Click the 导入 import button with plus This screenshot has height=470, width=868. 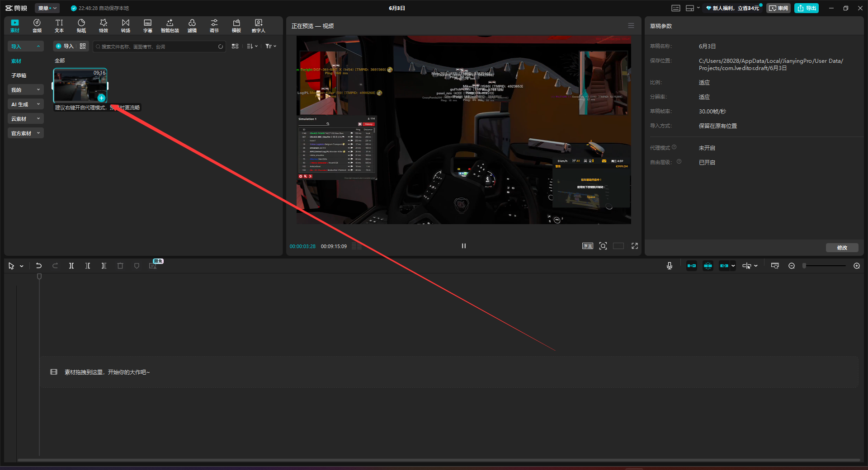[65, 46]
